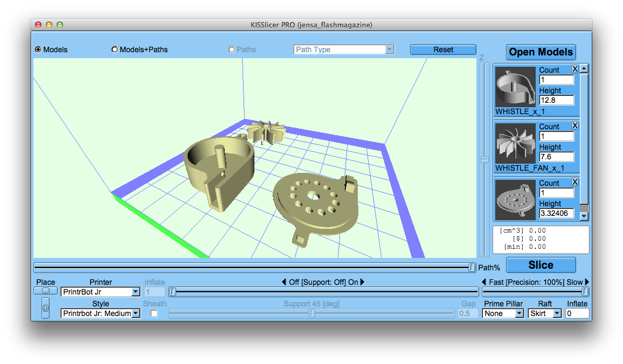
Task: Open the Raft dropdown currently set to Skirt
Action: click(x=544, y=313)
